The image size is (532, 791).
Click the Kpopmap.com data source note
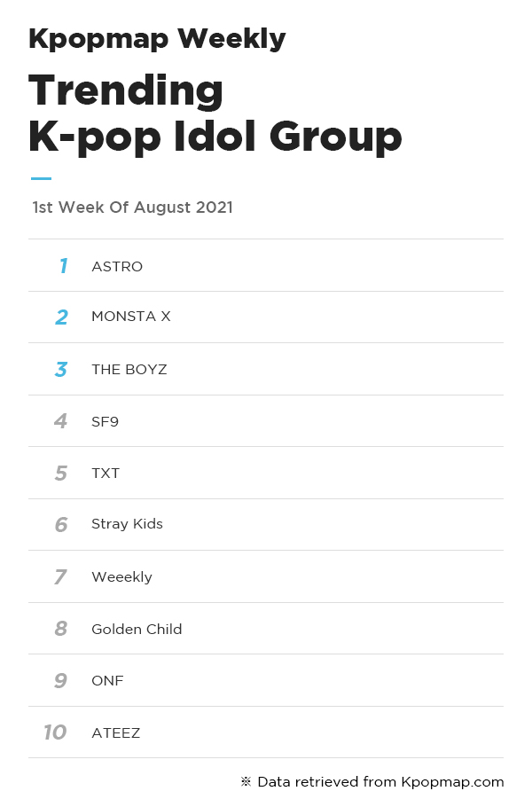click(372, 781)
